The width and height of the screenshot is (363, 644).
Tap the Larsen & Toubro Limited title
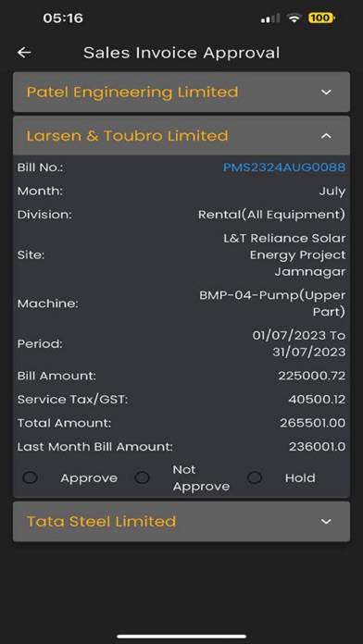point(127,135)
